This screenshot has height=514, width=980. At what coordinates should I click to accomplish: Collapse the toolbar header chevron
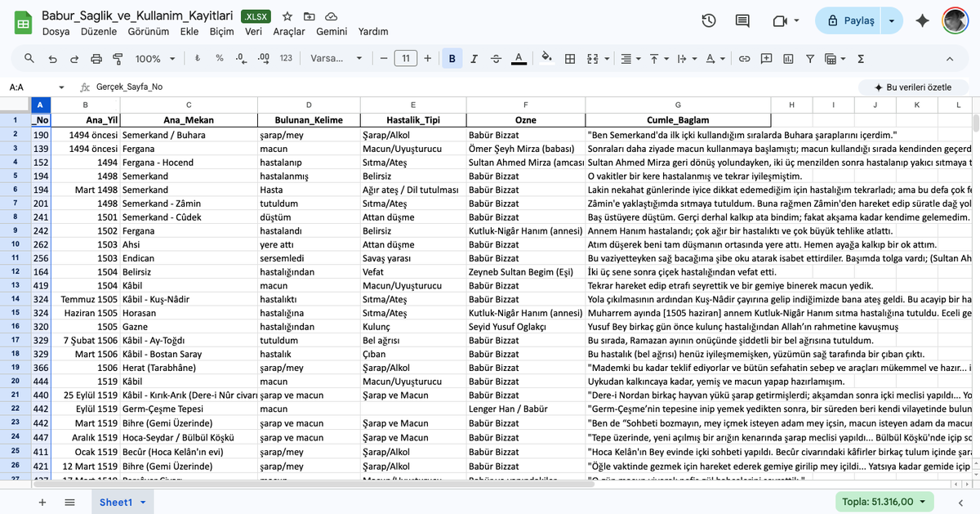coord(950,59)
